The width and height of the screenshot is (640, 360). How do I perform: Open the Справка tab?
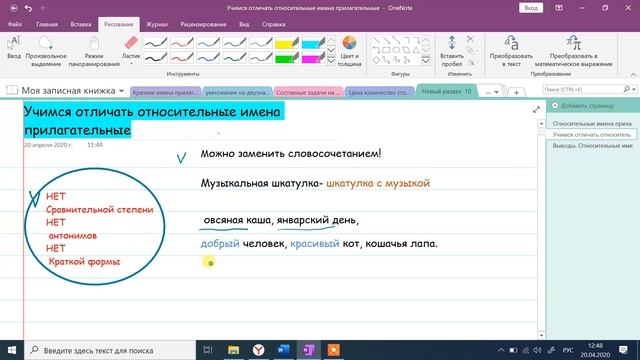tap(273, 24)
